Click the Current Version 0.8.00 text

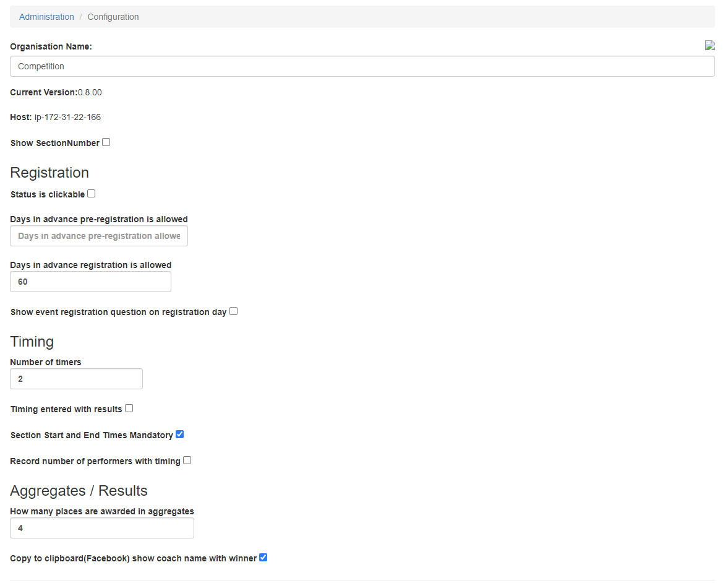[x=56, y=92]
